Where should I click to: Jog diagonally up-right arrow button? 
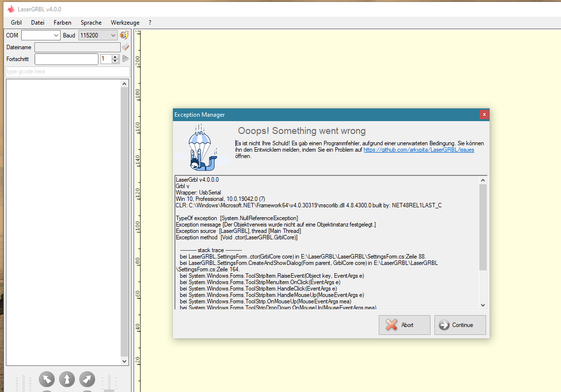point(87,379)
